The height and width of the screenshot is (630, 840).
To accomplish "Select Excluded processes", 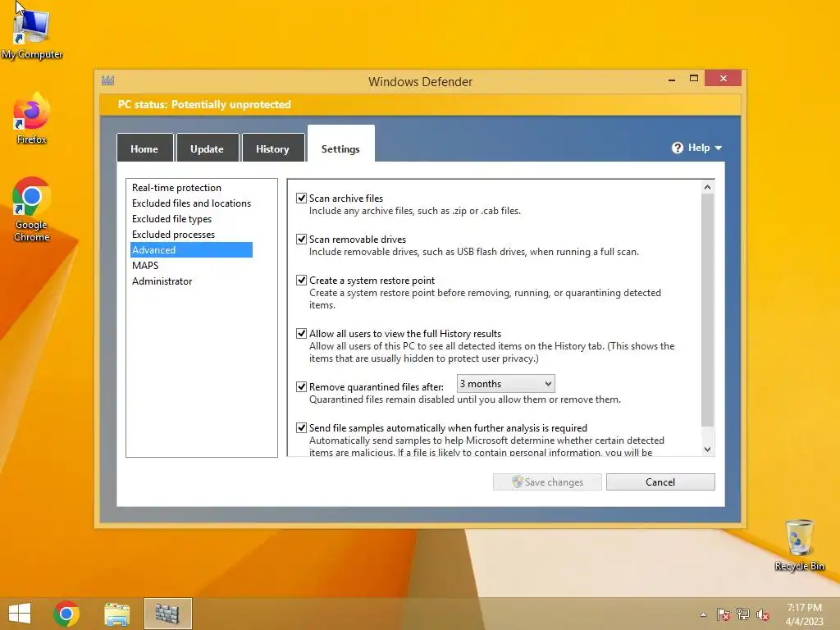I will coord(174,234).
